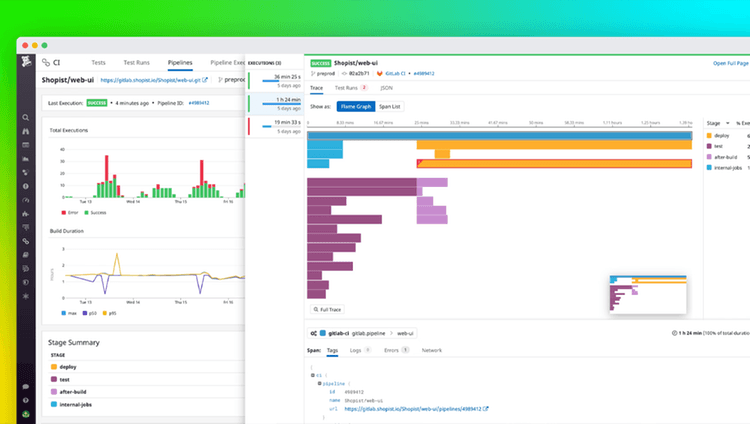The image size is (750, 424).
Task: Click the Open Full Page link
Action: click(x=730, y=63)
